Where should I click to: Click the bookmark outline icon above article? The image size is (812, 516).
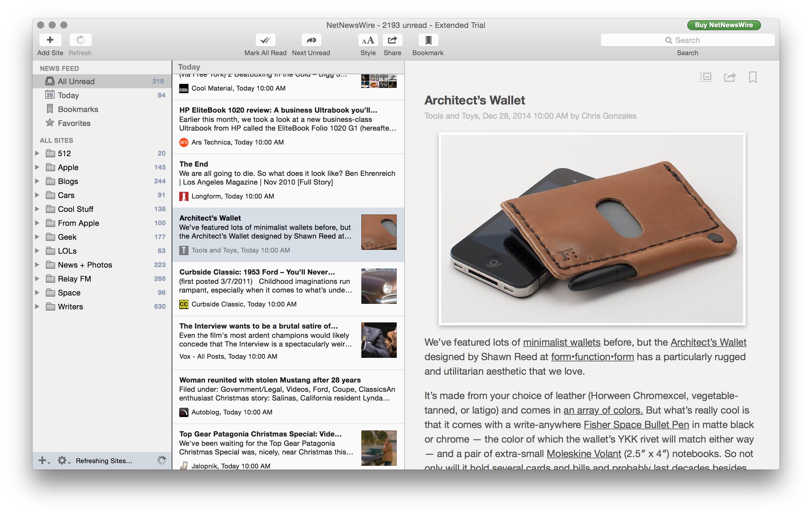(x=753, y=77)
